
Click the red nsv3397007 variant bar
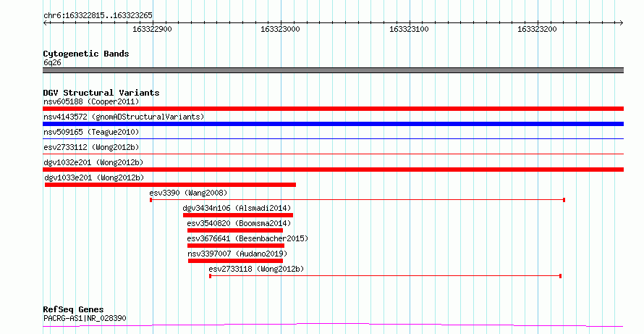click(235, 261)
